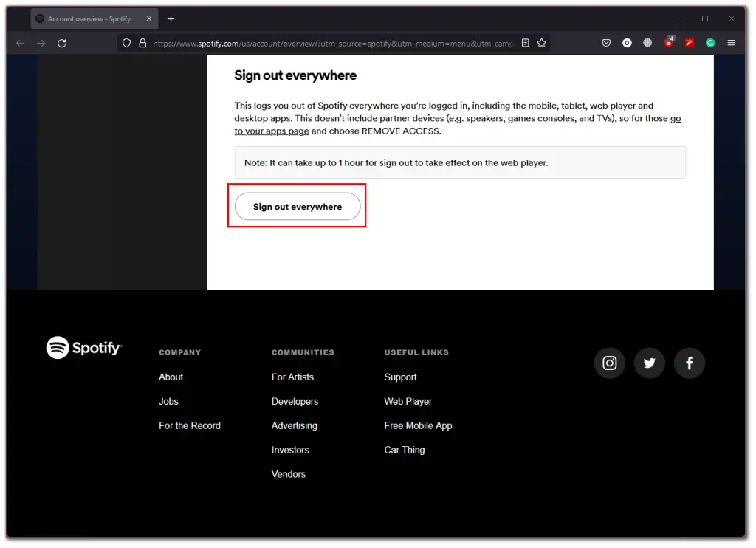Viewport: 756px width, 548px height.
Task: Open the Web Player link
Action: (408, 402)
